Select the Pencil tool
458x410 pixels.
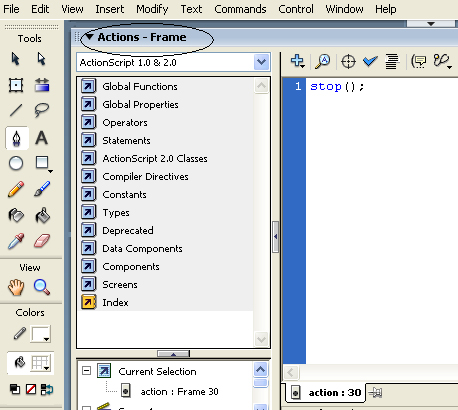pos(16,189)
